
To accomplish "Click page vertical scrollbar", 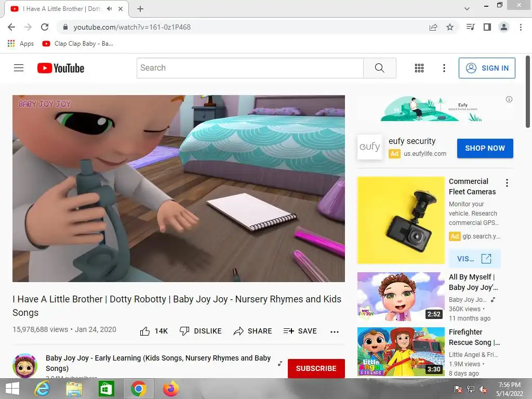I will [x=528, y=91].
